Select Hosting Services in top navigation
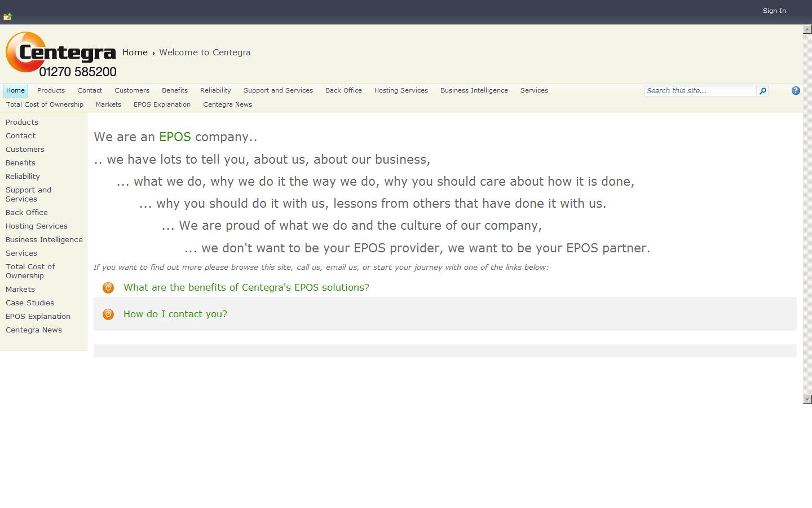Image resolution: width=812 pixels, height=508 pixels. pos(401,90)
